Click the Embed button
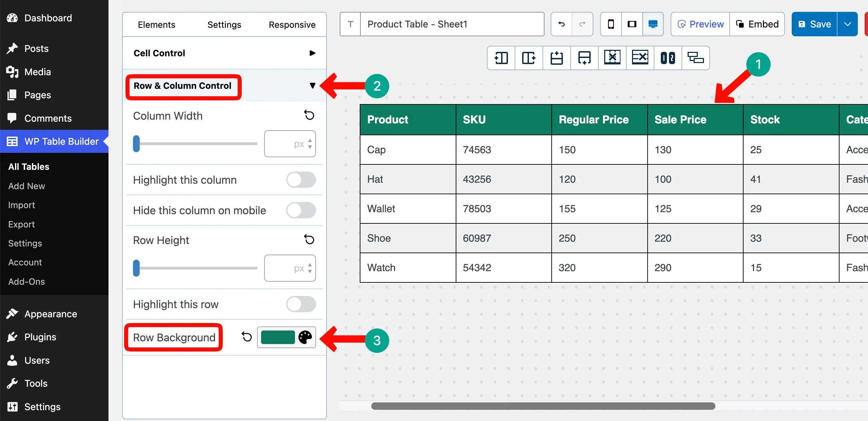 [x=757, y=24]
